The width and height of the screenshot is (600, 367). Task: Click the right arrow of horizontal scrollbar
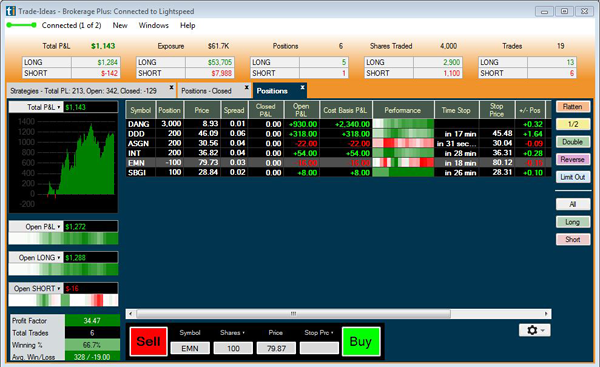546,314
